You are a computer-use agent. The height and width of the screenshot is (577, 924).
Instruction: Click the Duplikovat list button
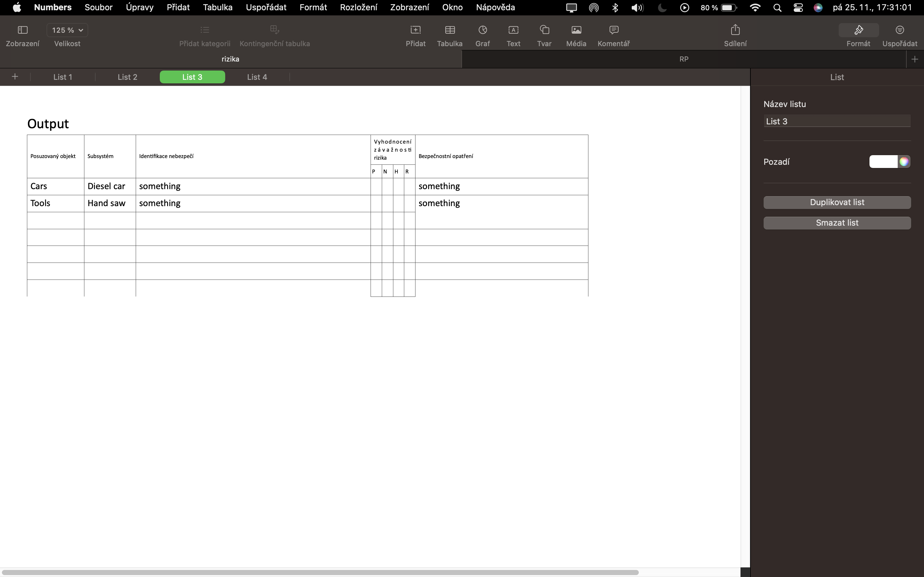tap(837, 202)
